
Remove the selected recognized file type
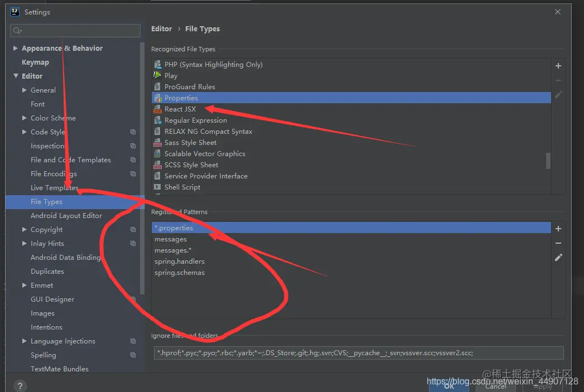558,80
